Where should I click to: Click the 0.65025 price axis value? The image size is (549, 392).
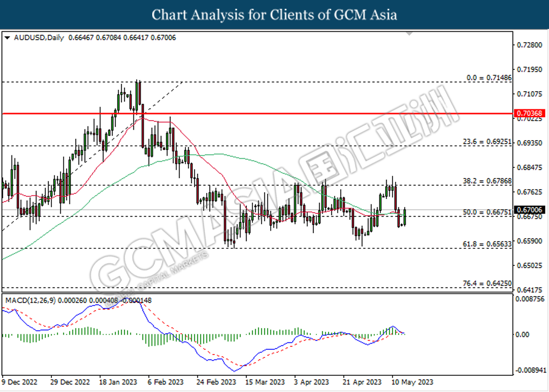pos(529,265)
